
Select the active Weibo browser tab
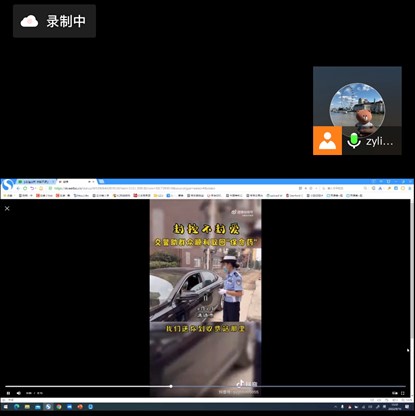click(75, 182)
